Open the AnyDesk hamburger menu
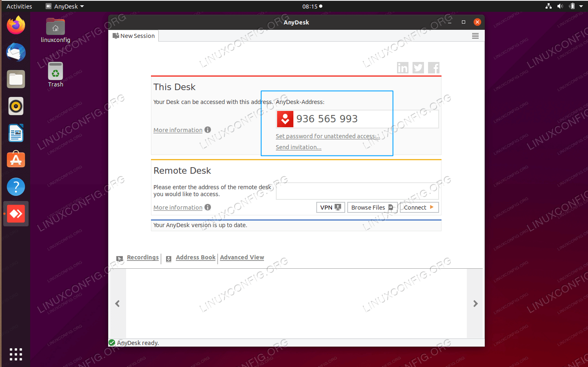 (x=475, y=36)
